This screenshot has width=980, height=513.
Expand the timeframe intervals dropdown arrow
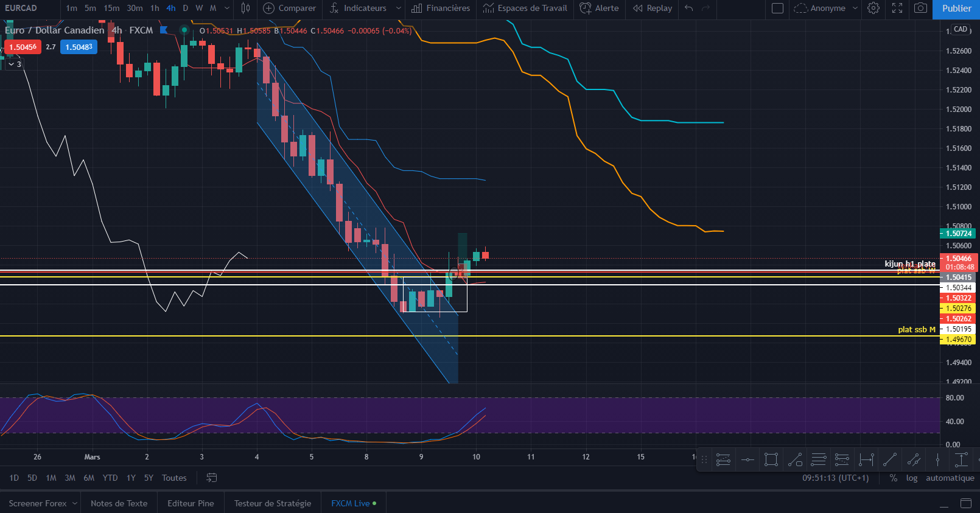pyautogui.click(x=227, y=9)
